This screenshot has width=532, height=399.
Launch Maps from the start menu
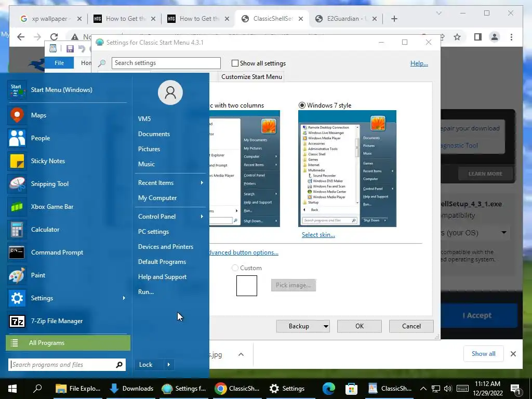click(17, 115)
